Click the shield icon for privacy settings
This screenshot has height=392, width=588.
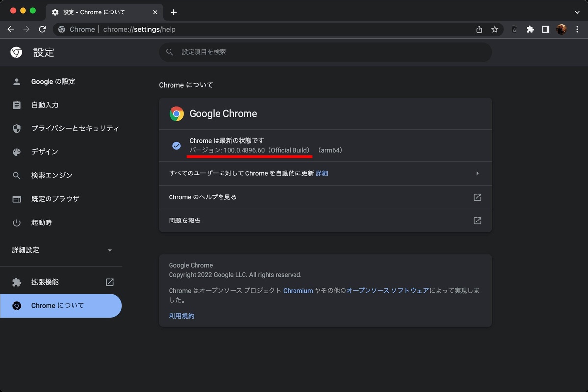point(17,129)
